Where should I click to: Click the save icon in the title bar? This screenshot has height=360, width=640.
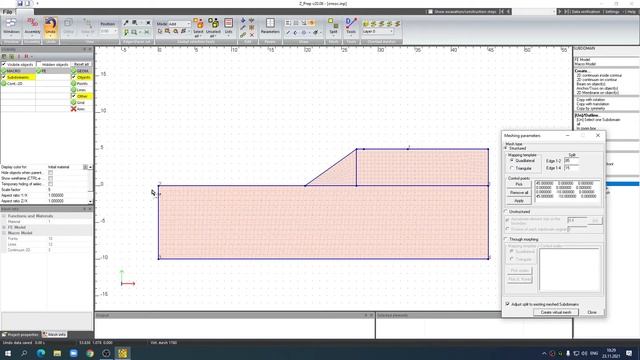pyautogui.click(x=20, y=3)
